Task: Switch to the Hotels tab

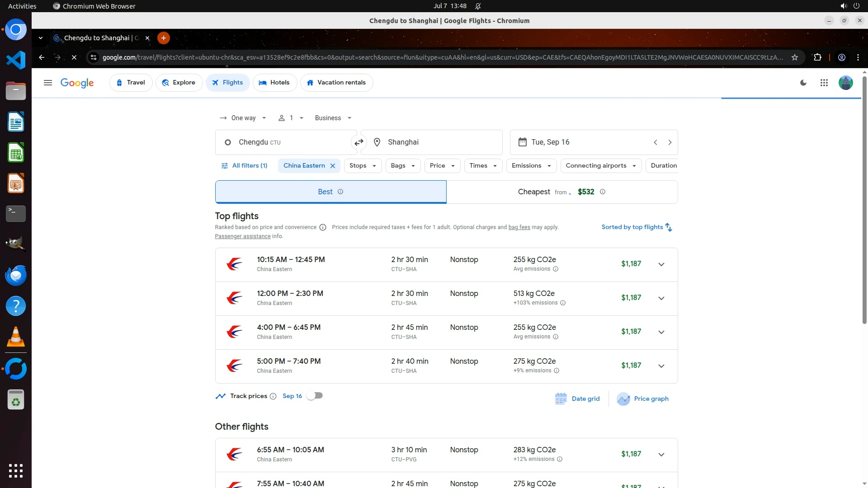Action: click(274, 83)
